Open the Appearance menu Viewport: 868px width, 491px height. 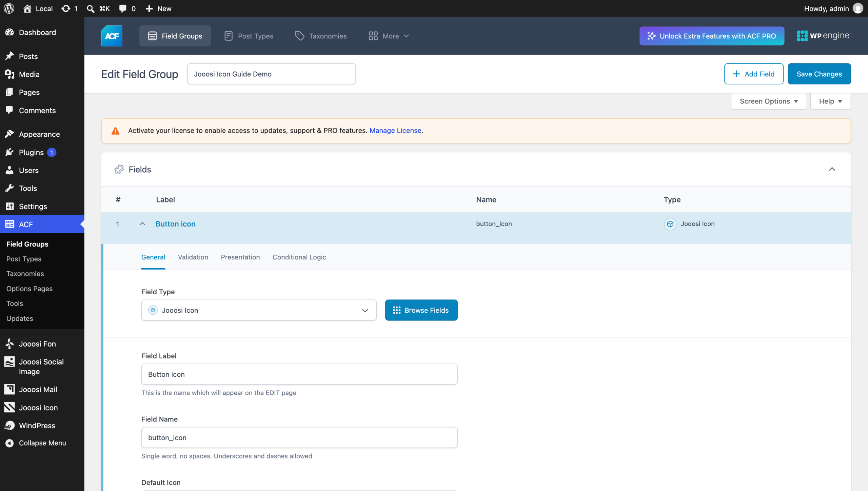pos(42,134)
